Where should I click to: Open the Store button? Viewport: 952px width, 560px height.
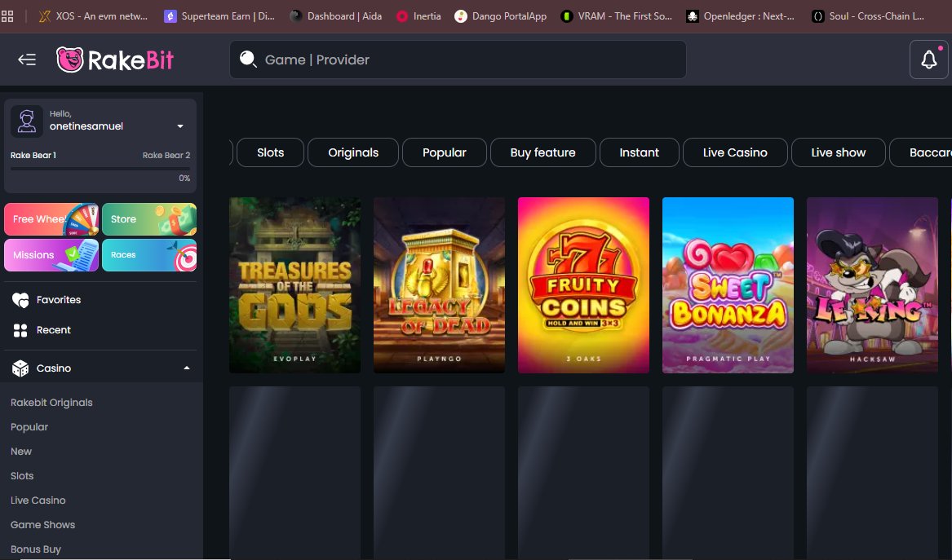[x=149, y=219]
